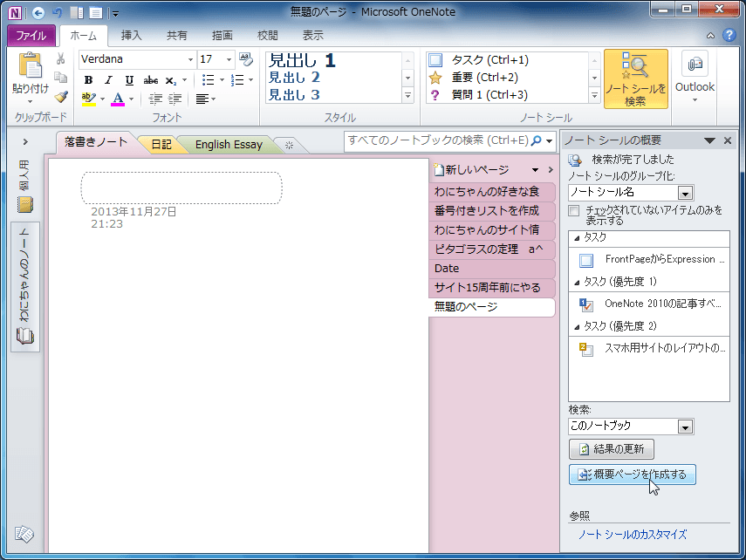Click the タスク (Ctrl+1) tag checkbox item
Viewport: 746px width, 560px height.
click(x=435, y=60)
